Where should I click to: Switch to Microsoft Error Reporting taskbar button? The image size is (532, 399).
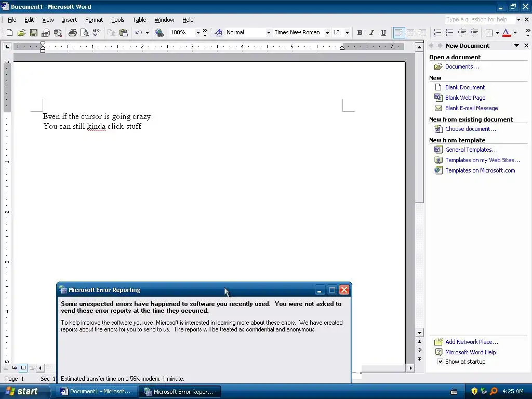(180, 392)
